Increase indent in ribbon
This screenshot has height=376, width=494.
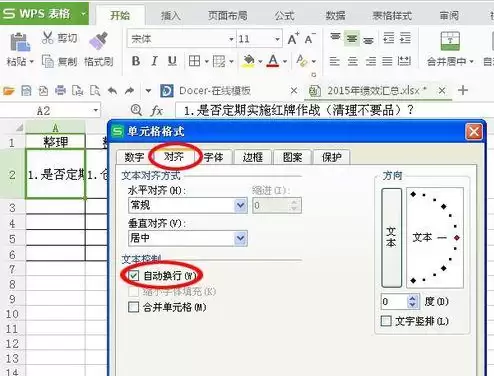[405, 38]
